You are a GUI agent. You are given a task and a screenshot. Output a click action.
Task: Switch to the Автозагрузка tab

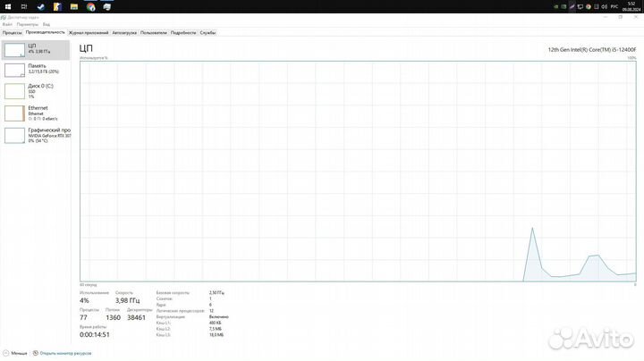pyautogui.click(x=124, y=32)
